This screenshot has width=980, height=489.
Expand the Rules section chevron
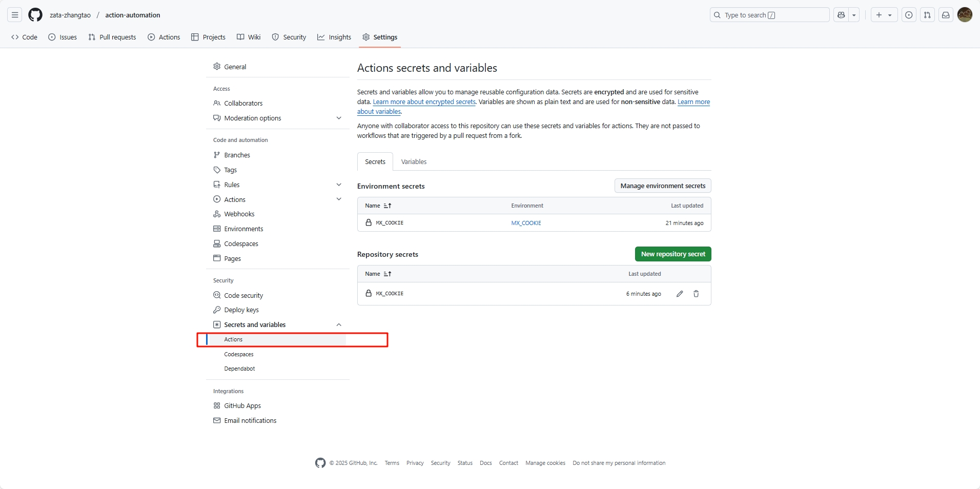click(x=339, y=185)
